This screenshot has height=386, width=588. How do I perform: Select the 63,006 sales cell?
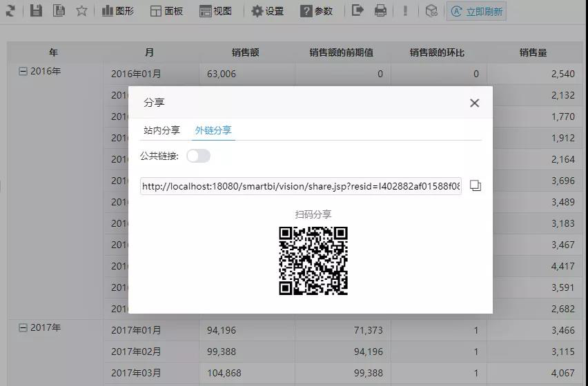[x=247, y=74]
